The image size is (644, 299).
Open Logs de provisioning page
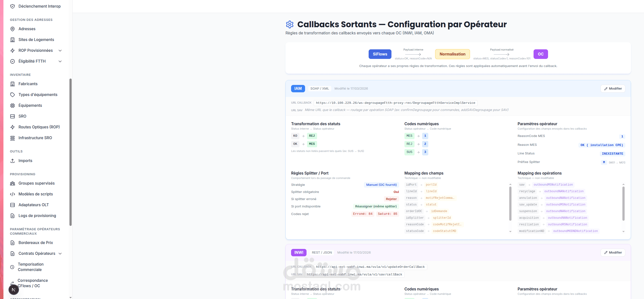coord(37,216)
